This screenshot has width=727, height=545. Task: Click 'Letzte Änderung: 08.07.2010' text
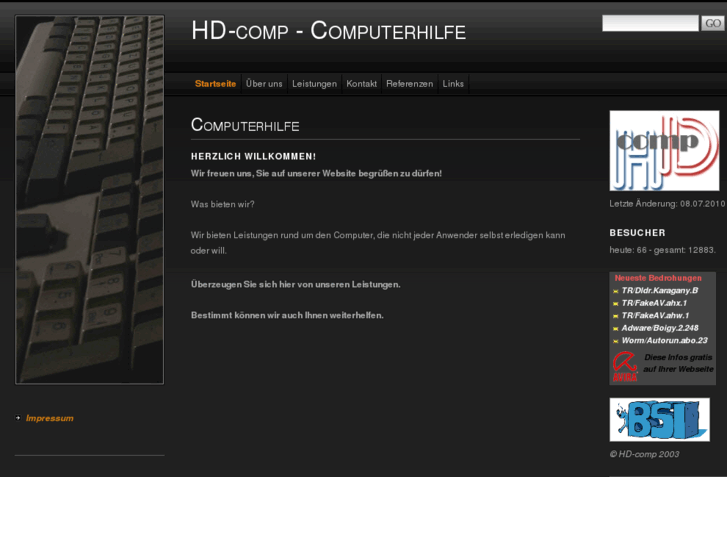click(x=667, y=204)
